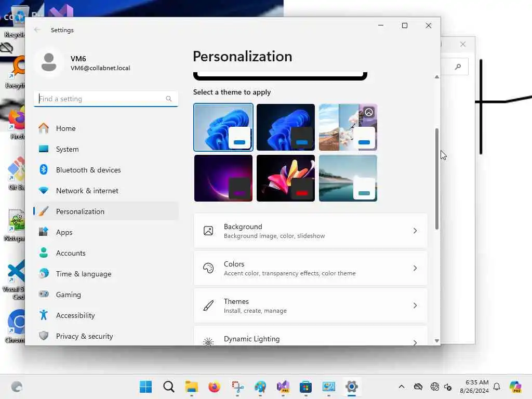This screenshot has width=532, height=399.
Task: Open Paint from the taskbar
Action: pyautogui.click(x=260, y=387)
